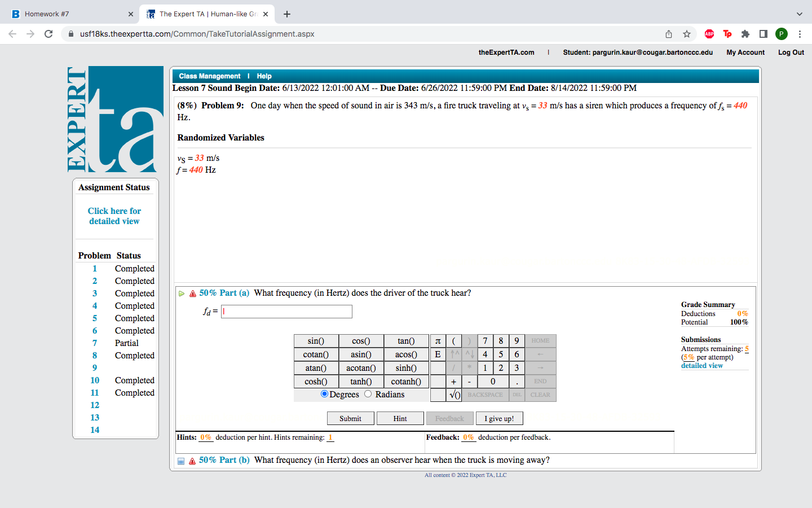812x508 pixels.
Task: Open the detailed view of Assignment Status
Action: pos(114,216)
